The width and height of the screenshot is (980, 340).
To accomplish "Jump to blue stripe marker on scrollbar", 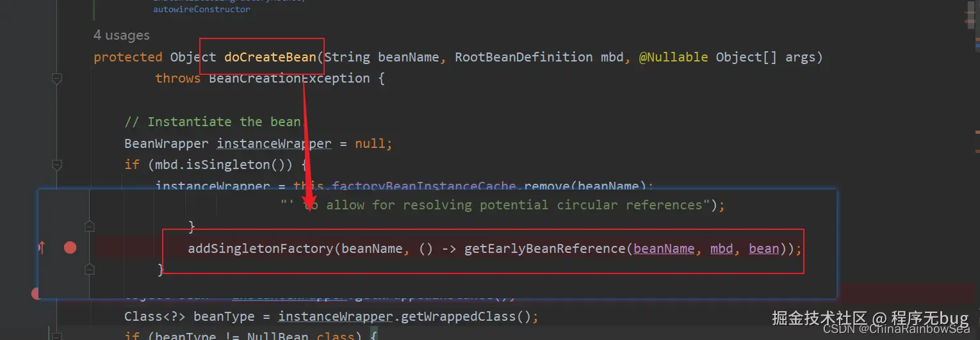I will [x=977, y=47].
